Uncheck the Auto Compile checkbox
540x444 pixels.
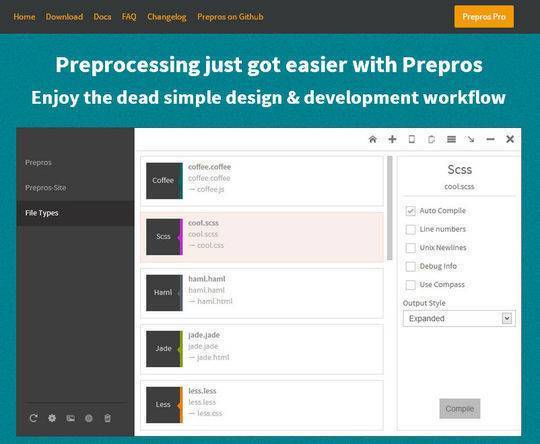pyautogui.click(x=411, y=210)
